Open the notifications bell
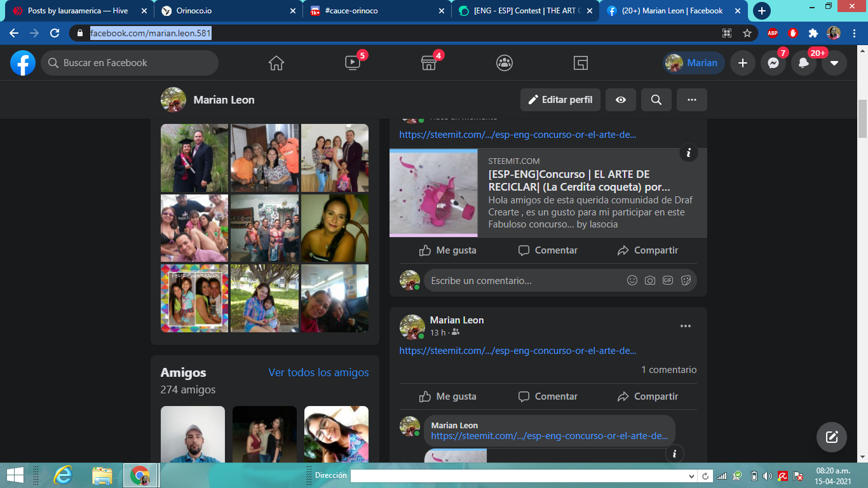This screenshot has width=868, height=488. click(804, 63)
